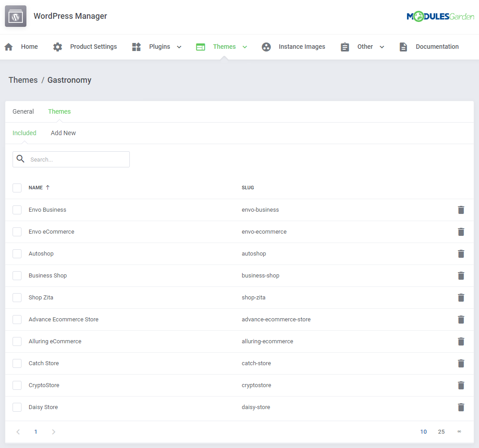This screenshot has width=479, height=448.
Task: Click the NAME column header
Action: (36, 188)
